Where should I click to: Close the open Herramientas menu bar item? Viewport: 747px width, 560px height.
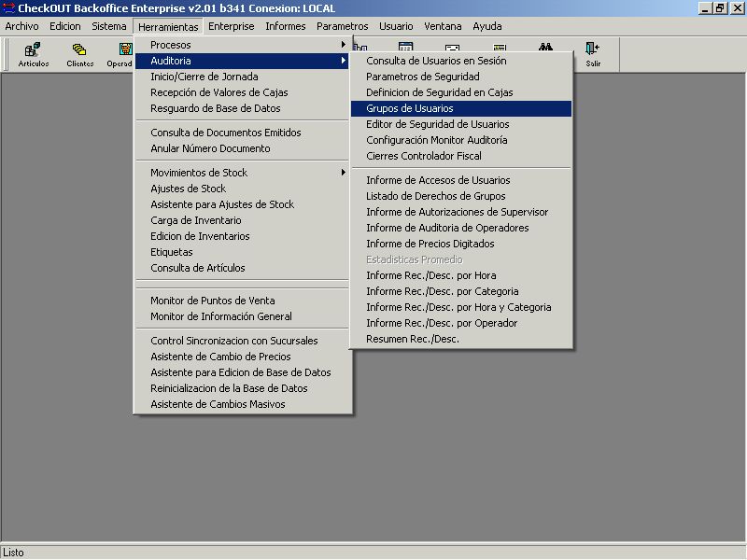tap(168, 27)
